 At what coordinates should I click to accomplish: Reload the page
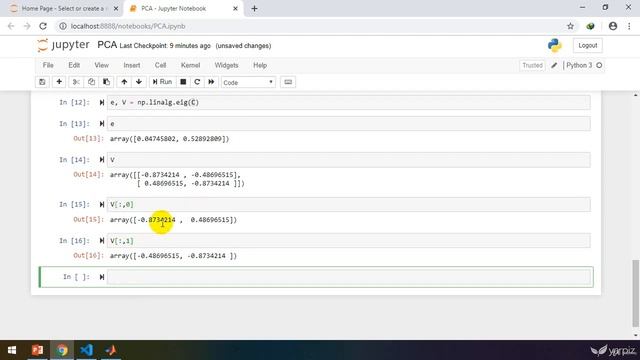coord(43,26)
